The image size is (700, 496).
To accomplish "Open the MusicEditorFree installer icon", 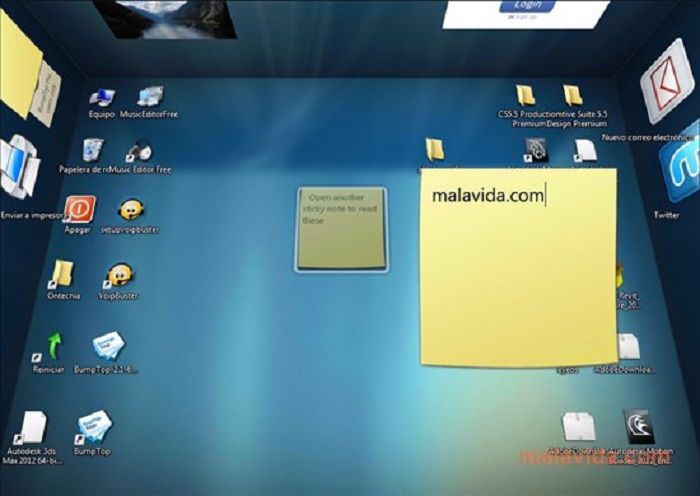I will point(150,96).
